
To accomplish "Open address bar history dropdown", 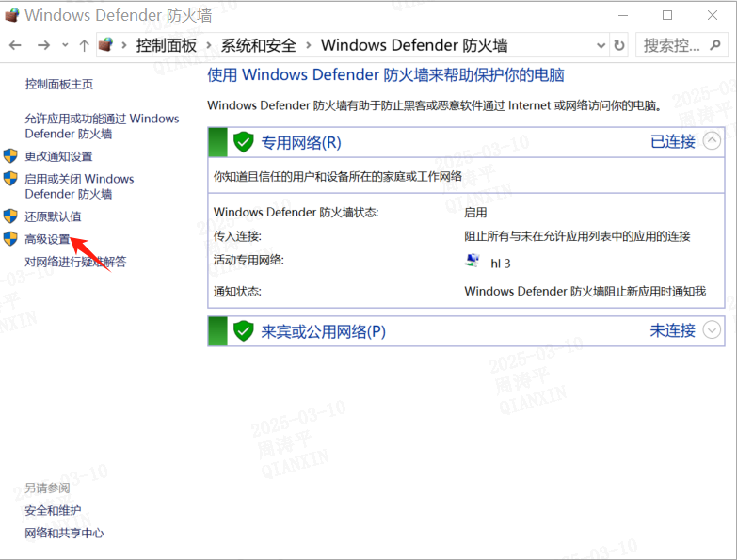I will point(601,45).
